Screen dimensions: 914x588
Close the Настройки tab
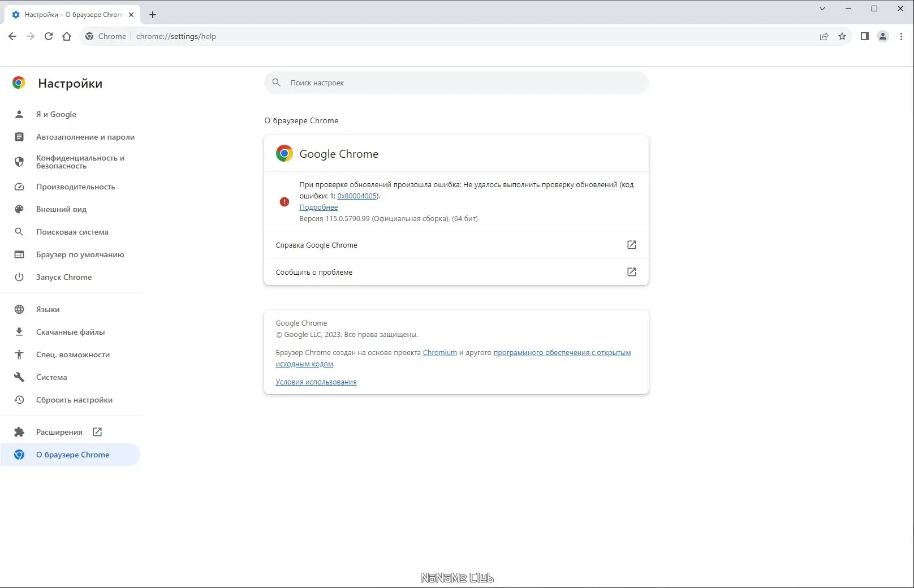tap(131, 15)
